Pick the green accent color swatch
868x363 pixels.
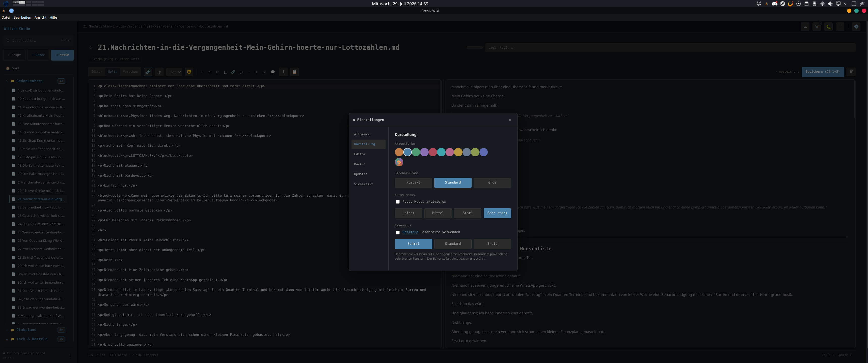tap(416, 152)
